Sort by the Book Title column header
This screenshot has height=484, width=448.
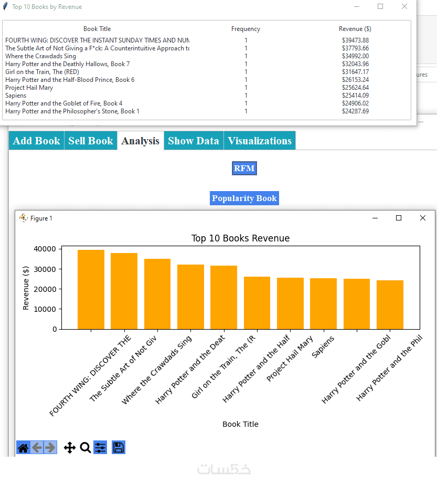[x=97, y=29]
